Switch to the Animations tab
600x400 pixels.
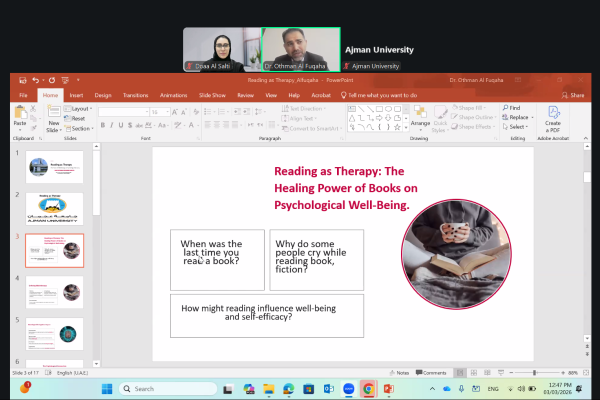coord(173,95)
